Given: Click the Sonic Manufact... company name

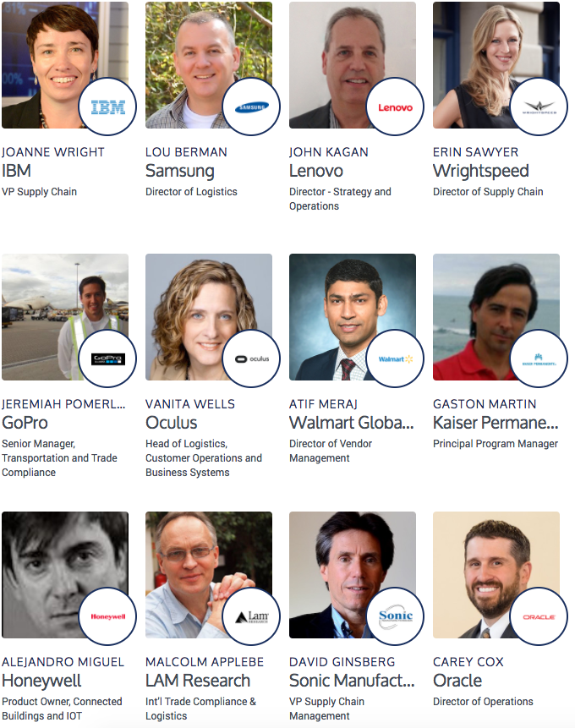Looking at the screenshot, I should pos(352,681).
